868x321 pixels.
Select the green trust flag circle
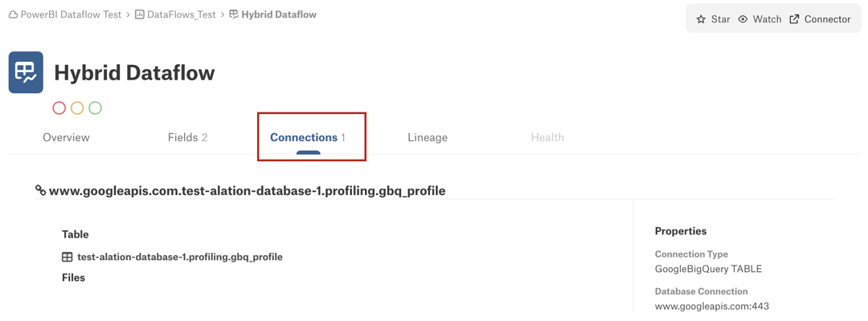pyautogui.click(x=95, y=108)
